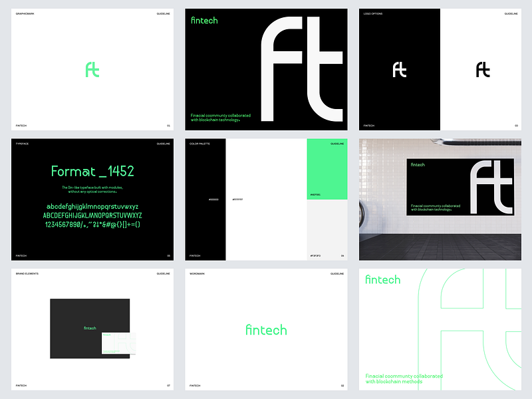Open the COLOR PALETTE slide label
The width and height of the screenshot is (532, 399).
199,142
